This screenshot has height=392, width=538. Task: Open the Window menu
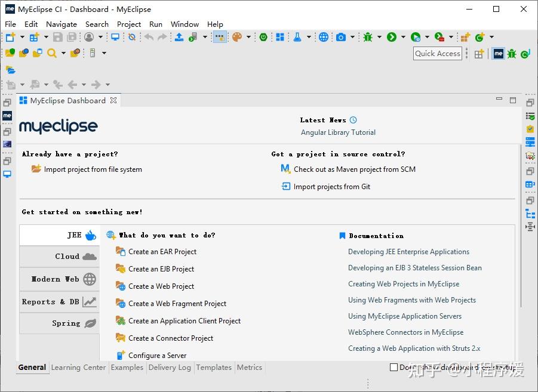(185, 24)
